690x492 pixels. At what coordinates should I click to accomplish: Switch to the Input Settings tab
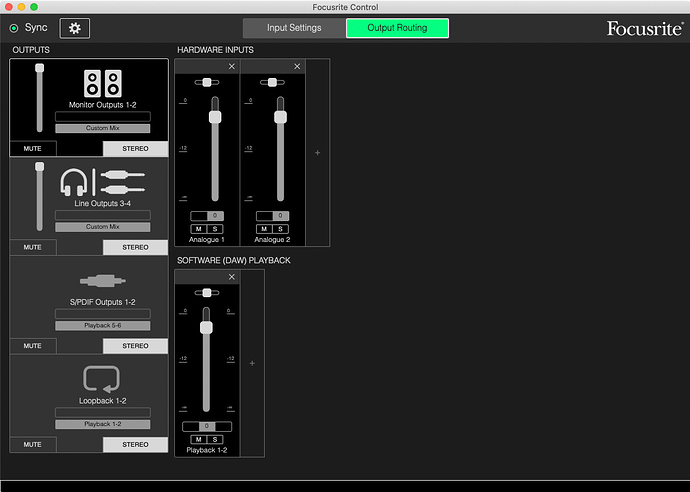click(294, 28)
